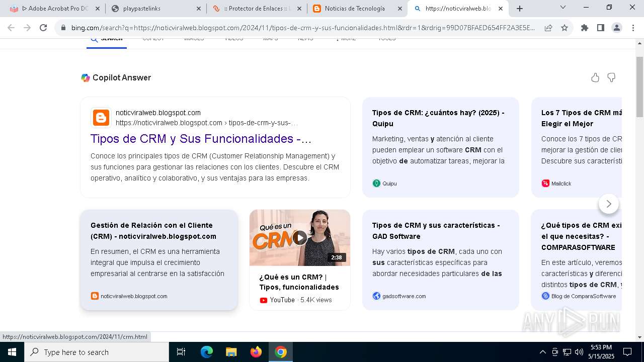
Task: Close the Noticias de Tecnología tab
Action: pos(400,9)
